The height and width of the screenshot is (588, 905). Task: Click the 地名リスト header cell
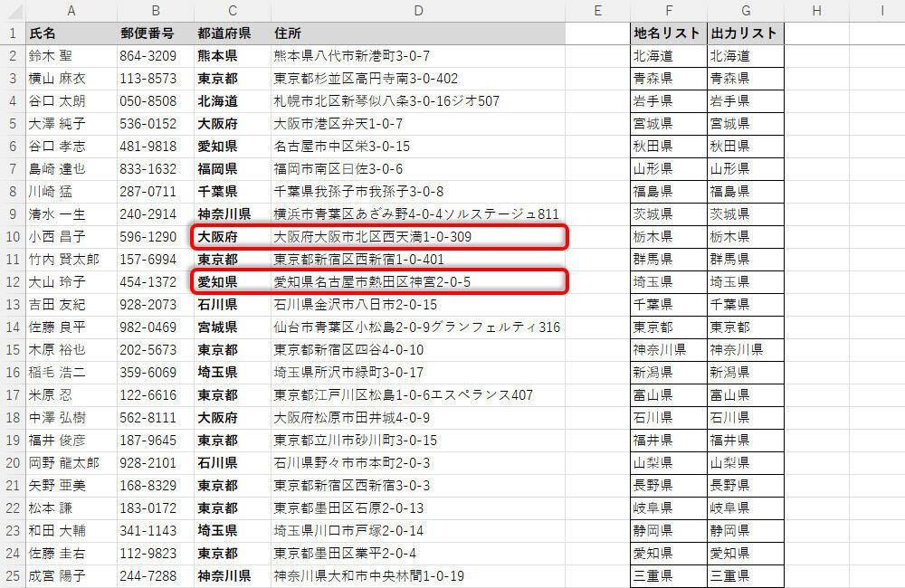(x=668, y=33)
